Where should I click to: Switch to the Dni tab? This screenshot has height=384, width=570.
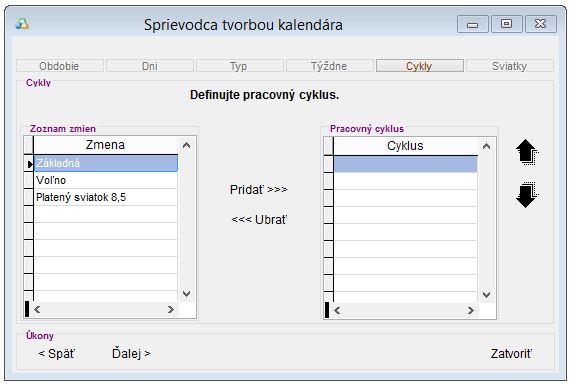[x=150, y=66]
